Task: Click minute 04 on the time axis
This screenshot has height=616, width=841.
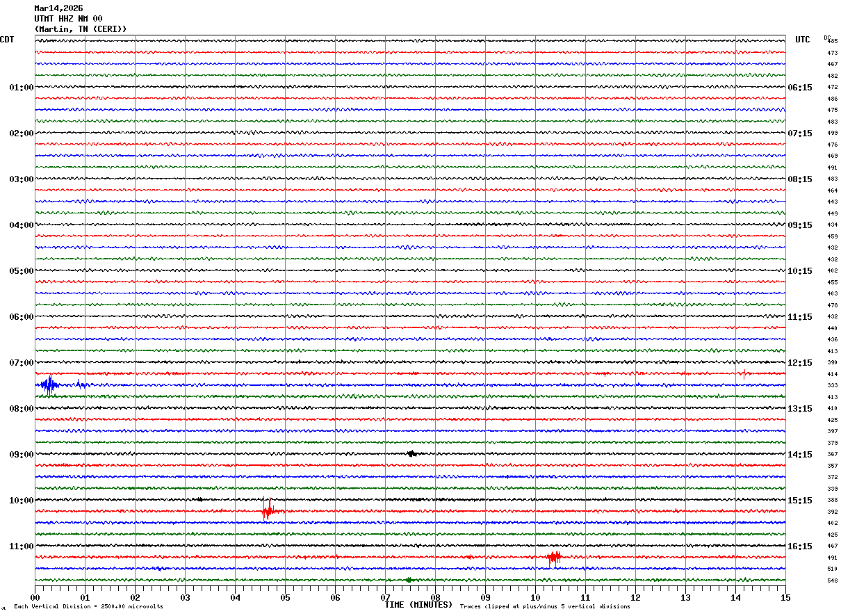Action: click(x=235, y=597)
